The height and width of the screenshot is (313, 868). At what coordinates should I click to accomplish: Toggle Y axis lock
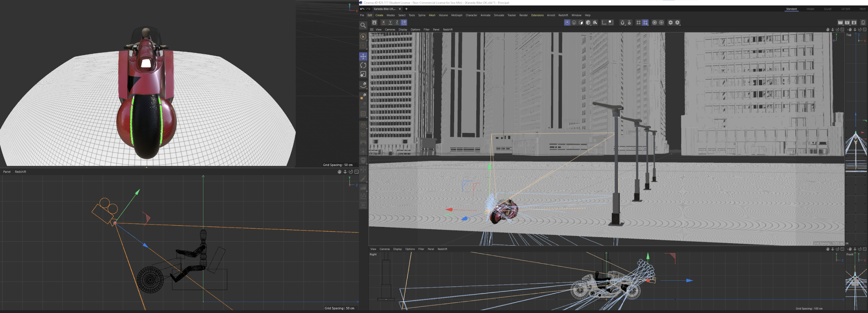point(390,23)
